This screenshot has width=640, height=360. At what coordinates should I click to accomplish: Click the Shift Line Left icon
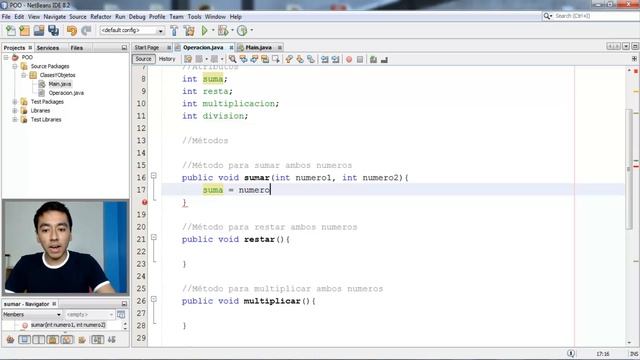[324, 60]
